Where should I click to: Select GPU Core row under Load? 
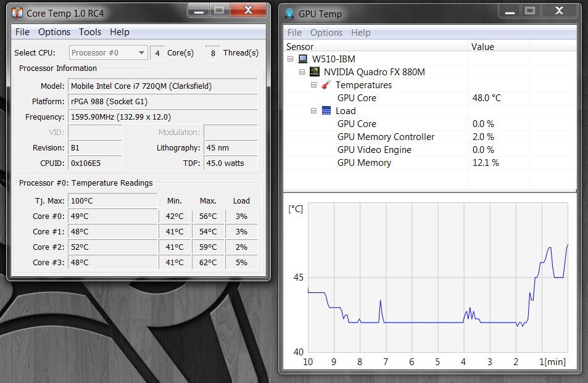(430, 124)
